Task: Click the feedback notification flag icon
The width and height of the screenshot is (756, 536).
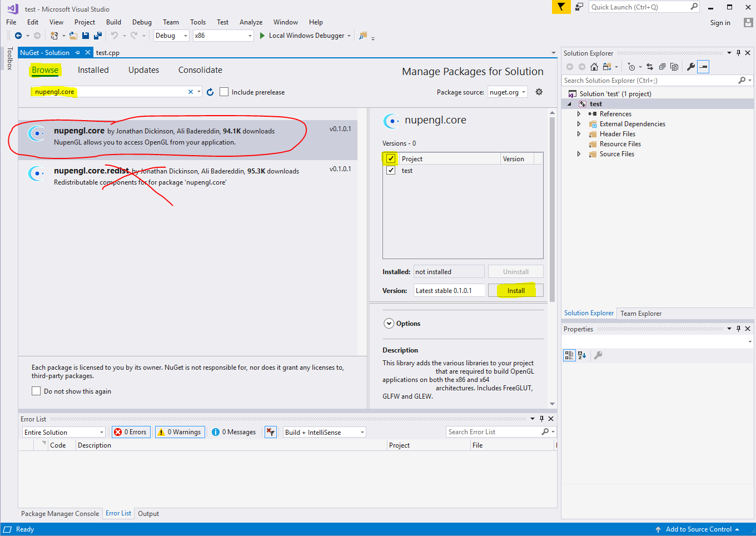Action: [561, 7]
